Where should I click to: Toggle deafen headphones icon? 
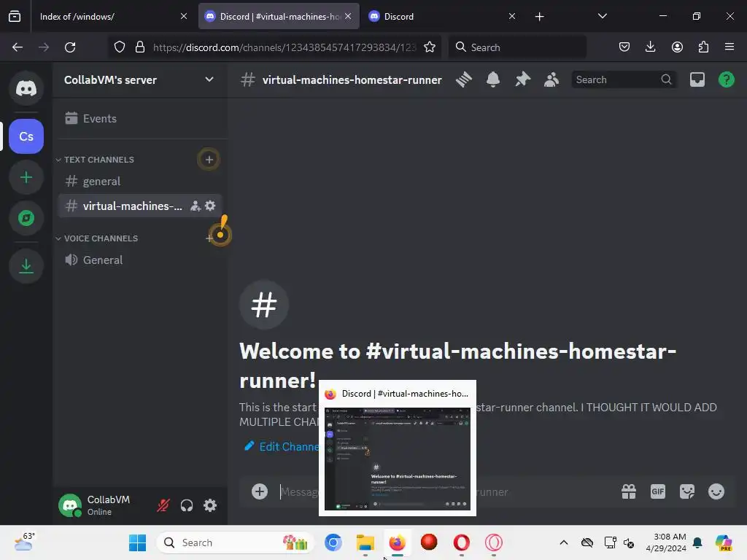187,505
